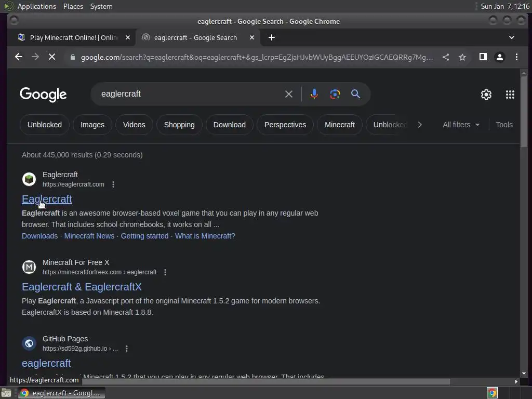The width and height of the screenshot is (532, 399).
Task: Open the Chrome side panel icon
Action: 483,57
